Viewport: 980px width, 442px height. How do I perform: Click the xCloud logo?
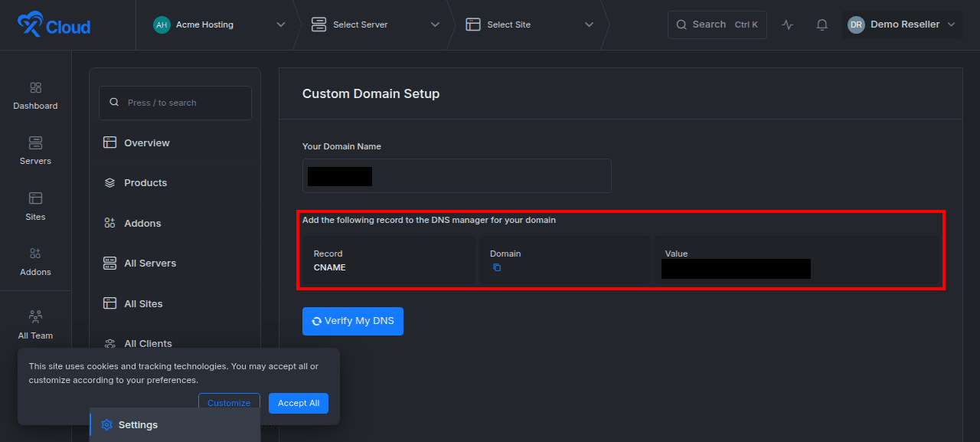tap(54, 25)
